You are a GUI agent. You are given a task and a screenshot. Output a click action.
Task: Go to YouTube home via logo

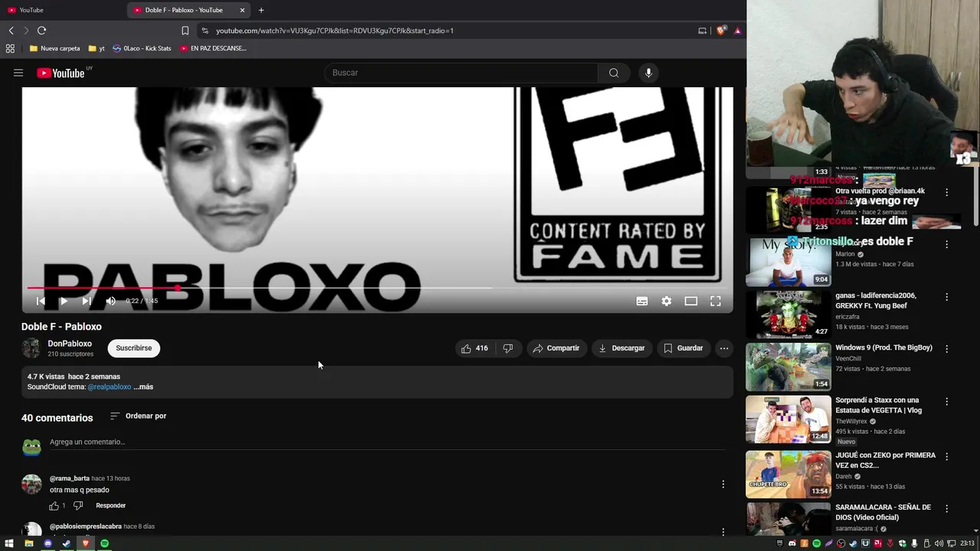(60, 73)
